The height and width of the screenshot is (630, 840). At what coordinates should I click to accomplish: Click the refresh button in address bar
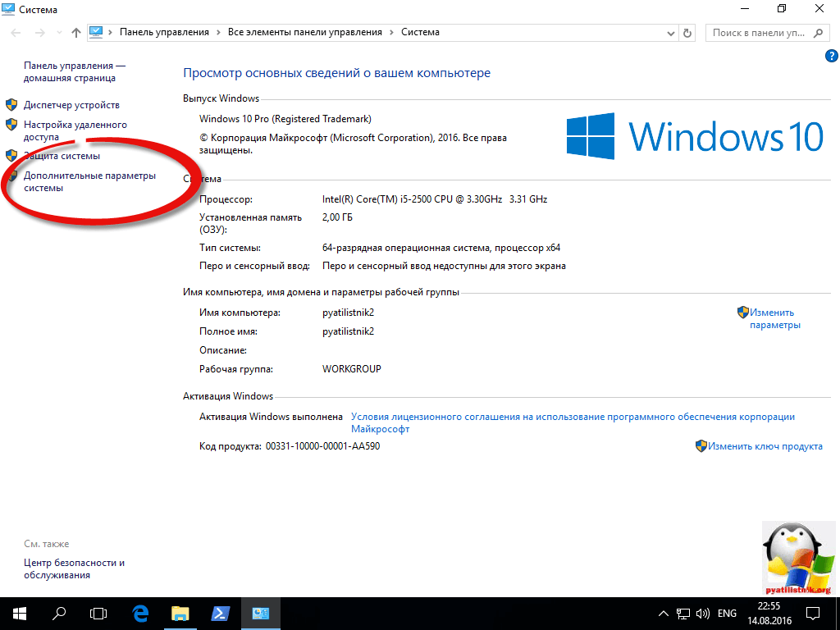point(688,33)
